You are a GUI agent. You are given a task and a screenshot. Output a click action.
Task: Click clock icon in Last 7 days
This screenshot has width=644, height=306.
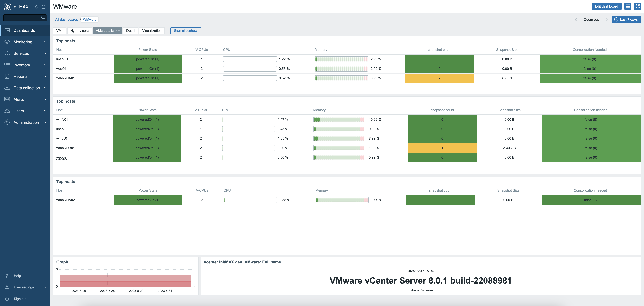click(x=616, y=20)
